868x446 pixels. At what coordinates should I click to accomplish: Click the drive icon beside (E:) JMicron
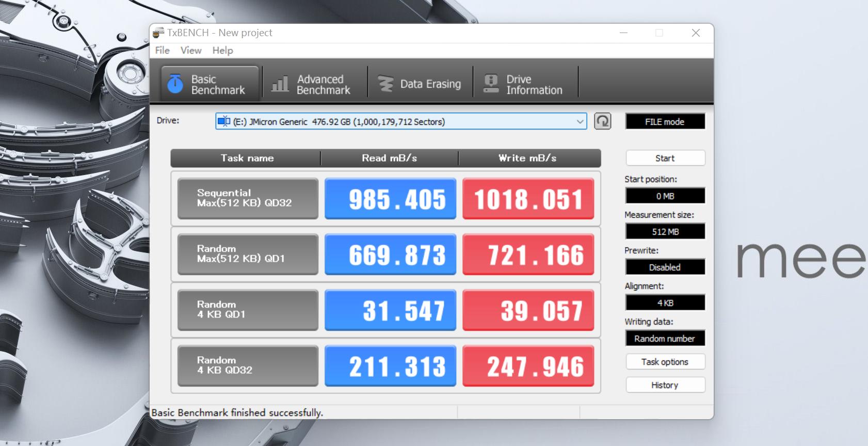tap(224, 121)
